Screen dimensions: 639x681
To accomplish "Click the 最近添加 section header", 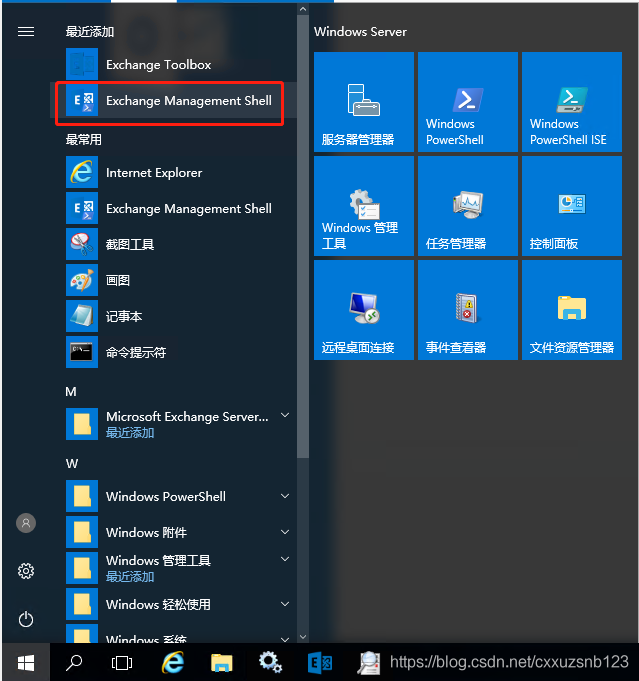I will (89, 32).
